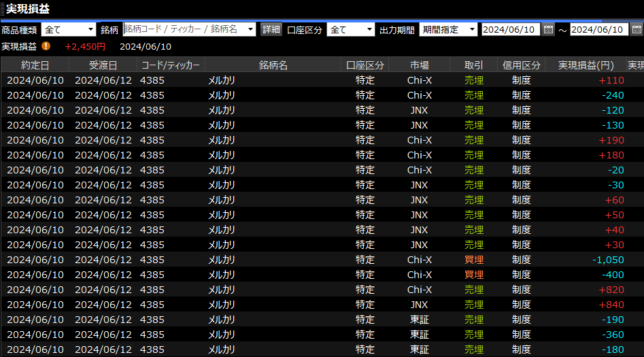Click 制度 in the +820 row
Screen dimensions: 644x357
[521, 290]
